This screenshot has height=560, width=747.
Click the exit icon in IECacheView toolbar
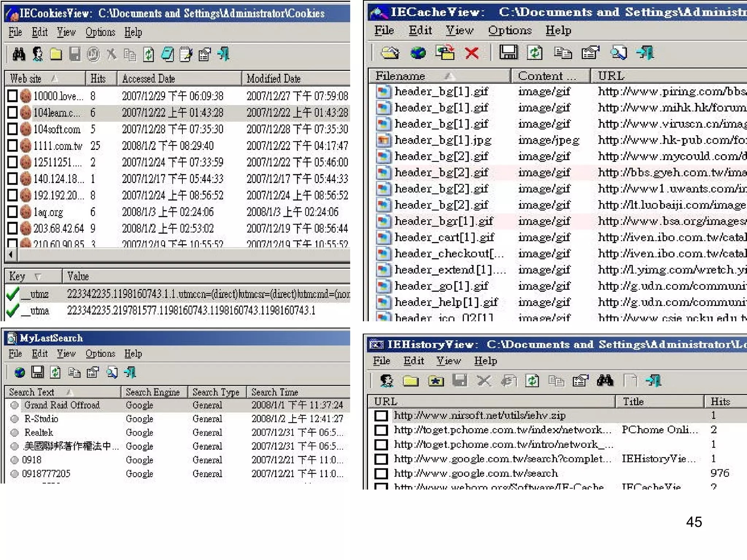(645, 53)
